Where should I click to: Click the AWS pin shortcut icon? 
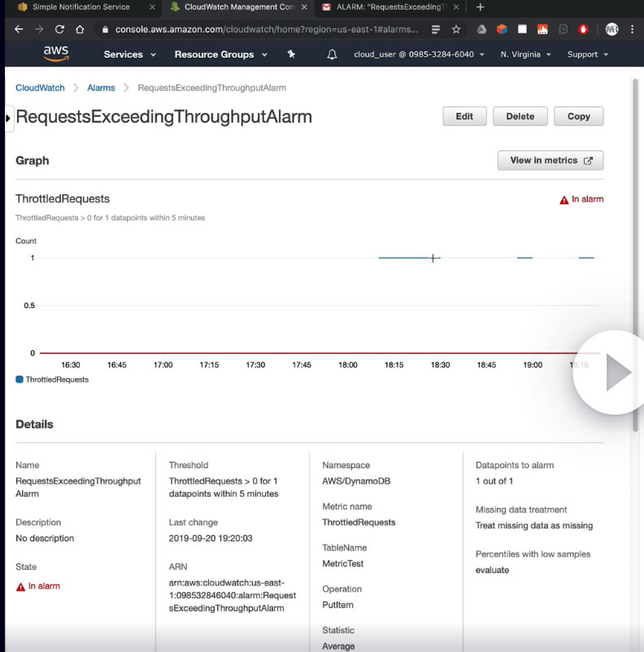(291, 54)
